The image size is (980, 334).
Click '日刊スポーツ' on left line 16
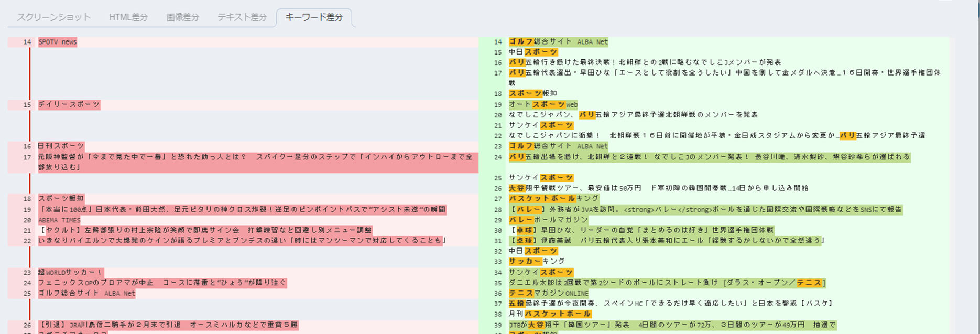(61, 146)
